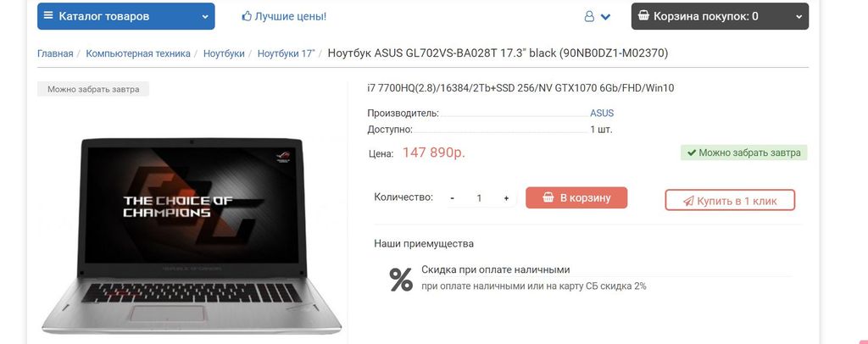
Task: Open the ASUS manufacturer link
Action: click(602, 113)
